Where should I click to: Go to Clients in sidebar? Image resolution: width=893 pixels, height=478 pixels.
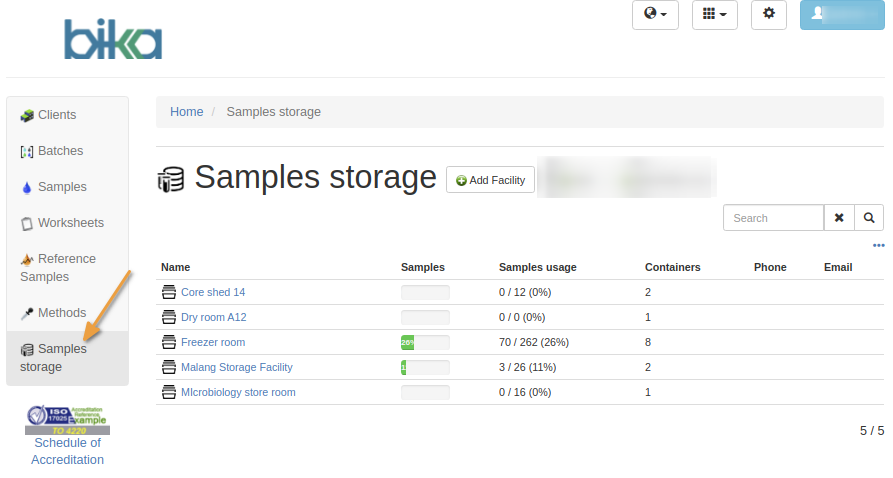(57, 115)
